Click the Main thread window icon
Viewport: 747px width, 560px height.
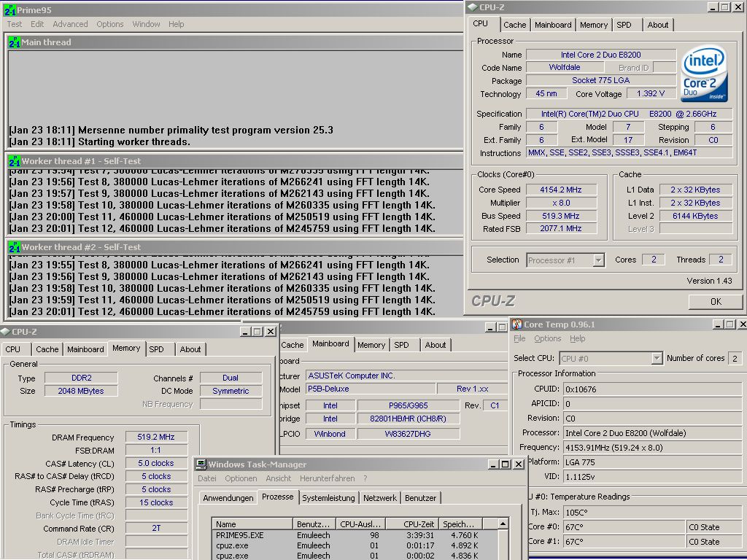pos(15,42)
